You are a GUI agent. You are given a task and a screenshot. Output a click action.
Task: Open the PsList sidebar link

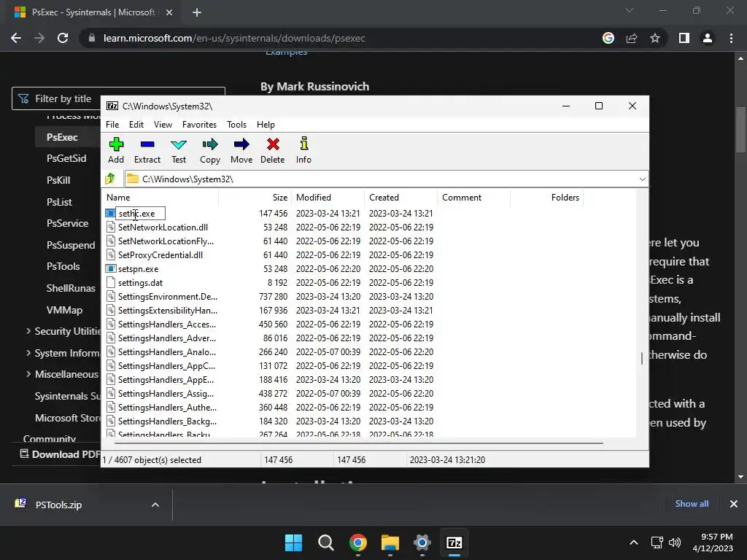click(59, 202)
